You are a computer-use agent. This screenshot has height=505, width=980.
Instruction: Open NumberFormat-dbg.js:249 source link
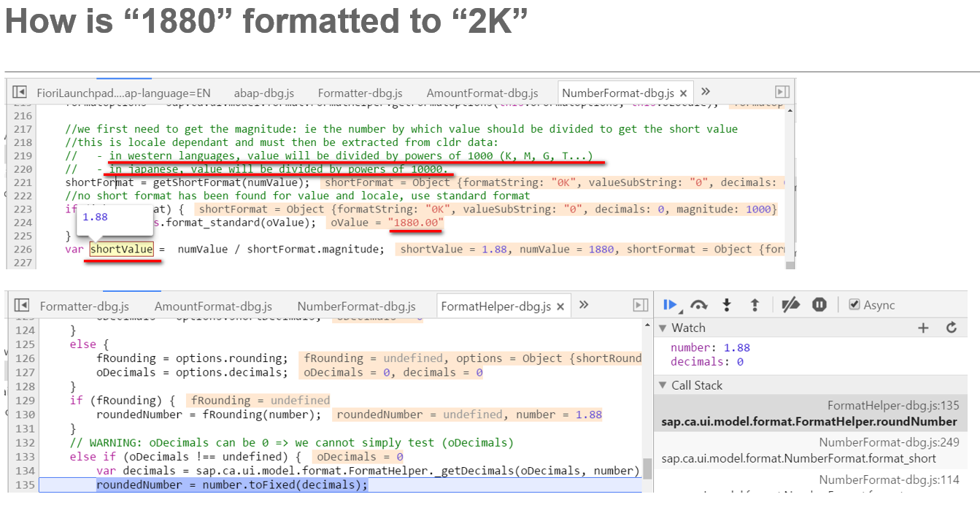tap(889, 442)
